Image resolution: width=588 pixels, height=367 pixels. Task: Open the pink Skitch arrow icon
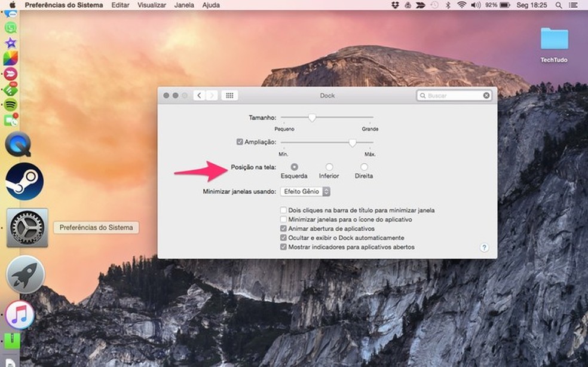click(x=11, y=74)
